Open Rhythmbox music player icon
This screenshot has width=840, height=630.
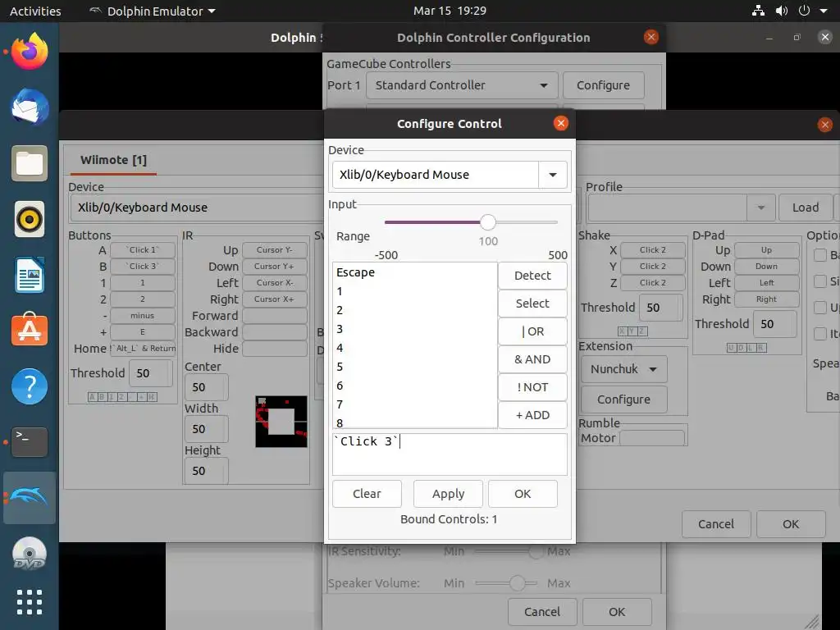tap(30, 219)
